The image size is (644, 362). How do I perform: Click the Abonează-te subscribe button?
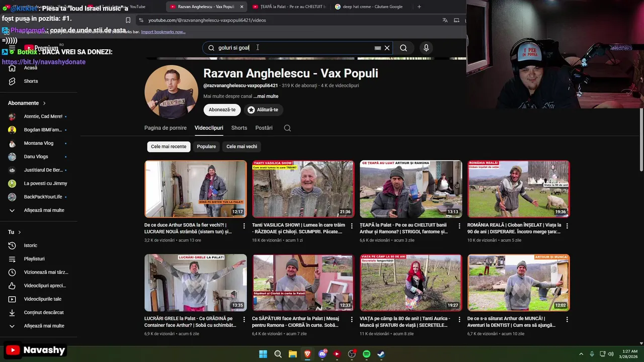point(222,110)
